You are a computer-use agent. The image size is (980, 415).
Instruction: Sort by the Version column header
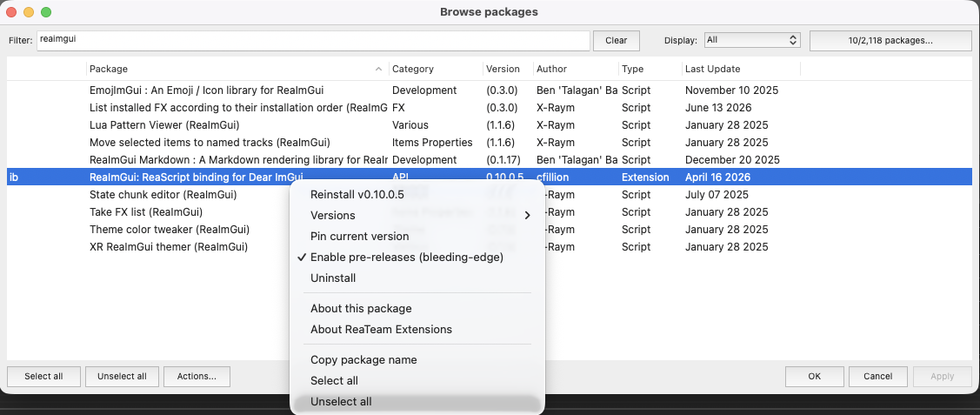click(508, 69)
